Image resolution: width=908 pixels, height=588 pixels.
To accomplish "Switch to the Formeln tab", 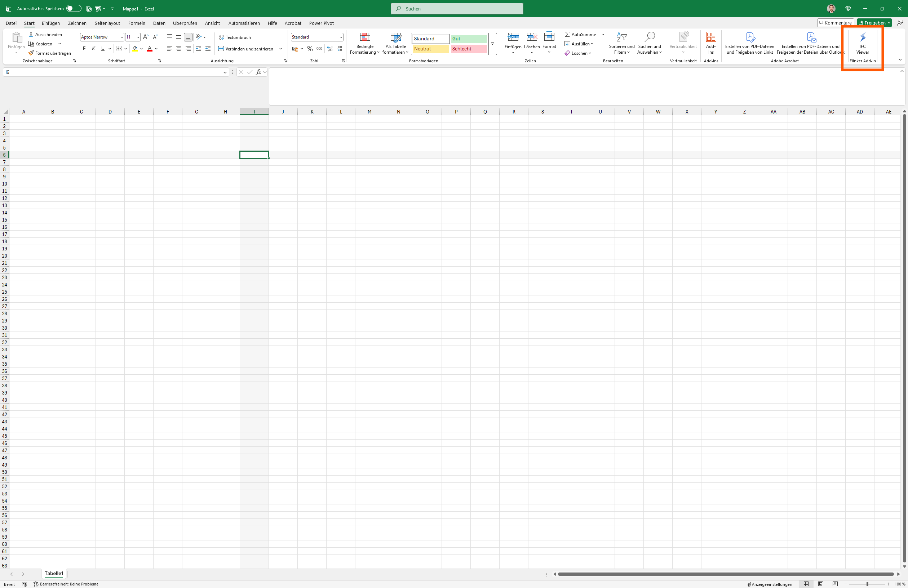I will pos(137,23).
